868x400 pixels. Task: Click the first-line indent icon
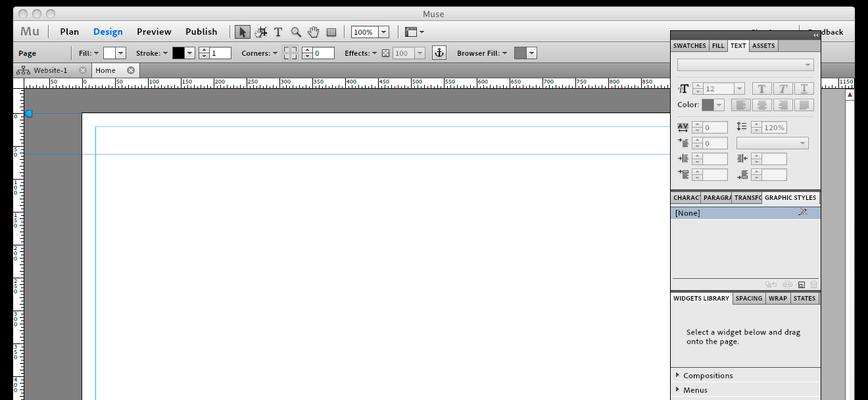(683, 143)
